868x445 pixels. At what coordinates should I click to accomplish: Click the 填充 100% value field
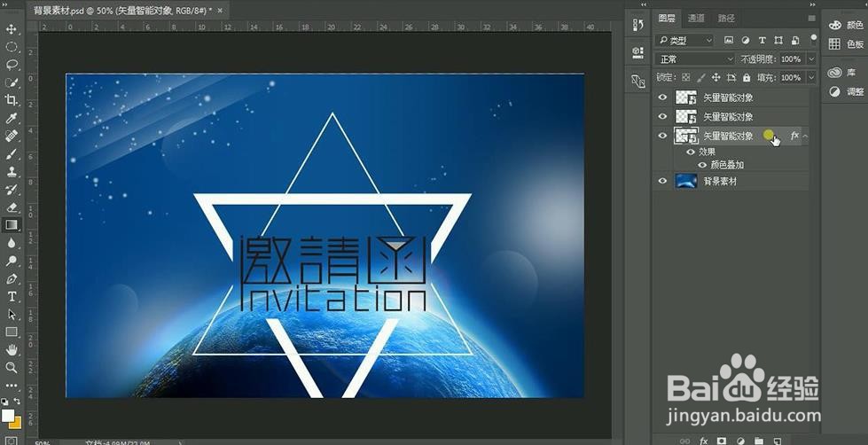791,77
